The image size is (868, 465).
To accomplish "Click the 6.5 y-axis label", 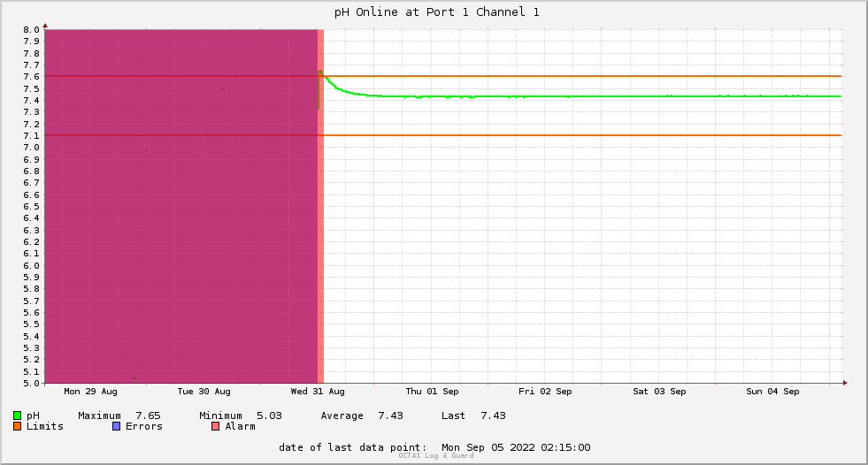I will (32, 207).
